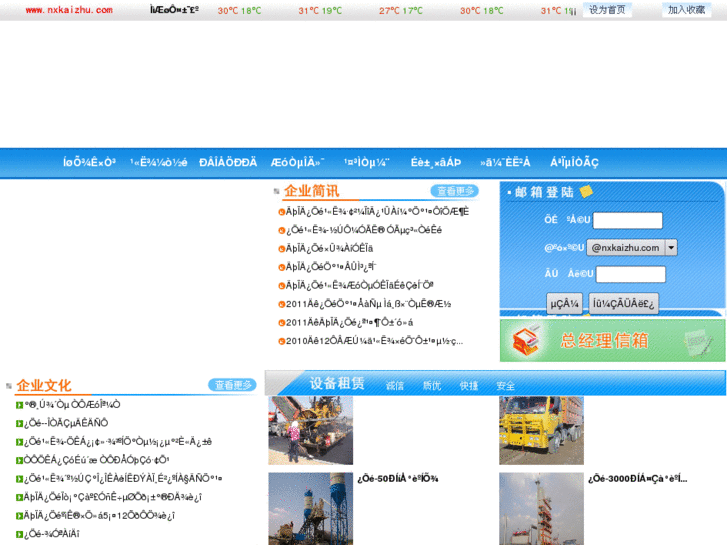Click the 加入收藏 link
727x545 pixels.
pyautogui.click(x=686, y=10)
